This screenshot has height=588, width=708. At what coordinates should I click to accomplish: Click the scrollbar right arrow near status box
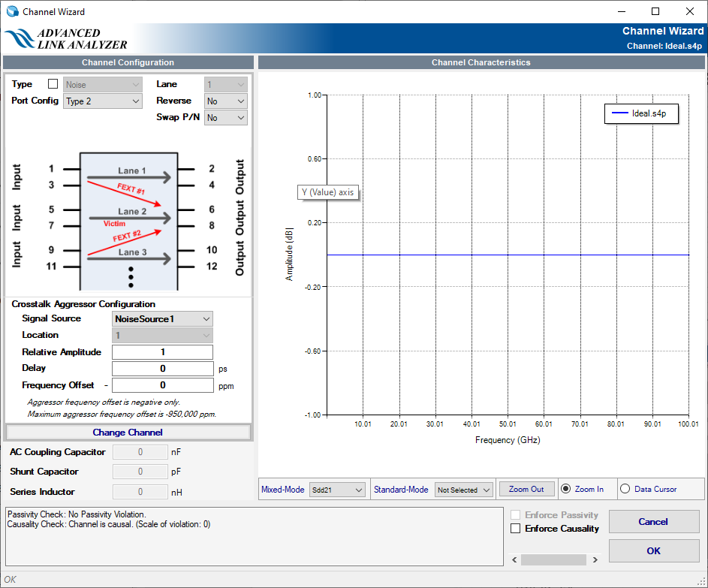click(x=595, y=559)
